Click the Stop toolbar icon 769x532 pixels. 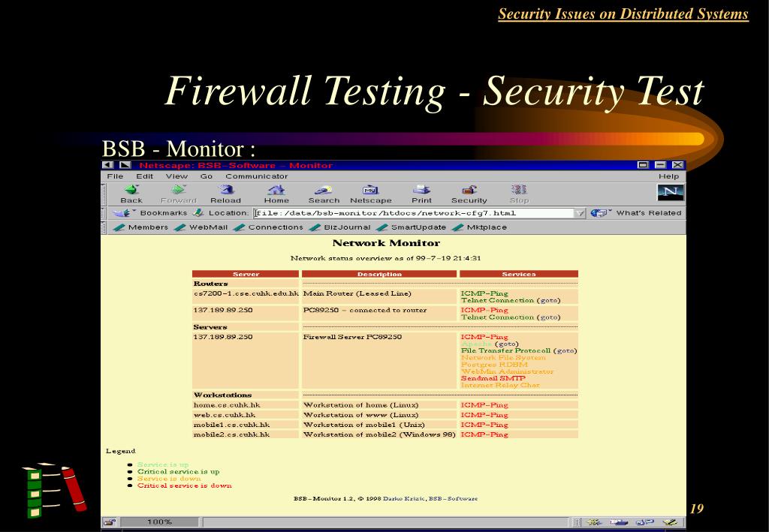[x=519, y=190]
